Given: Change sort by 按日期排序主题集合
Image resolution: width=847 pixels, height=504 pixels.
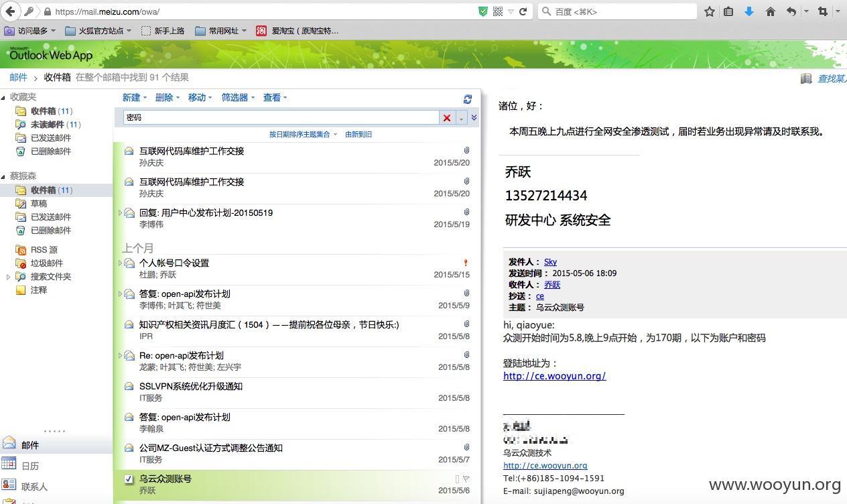Looking at the screenshot, I should (303, 135).
